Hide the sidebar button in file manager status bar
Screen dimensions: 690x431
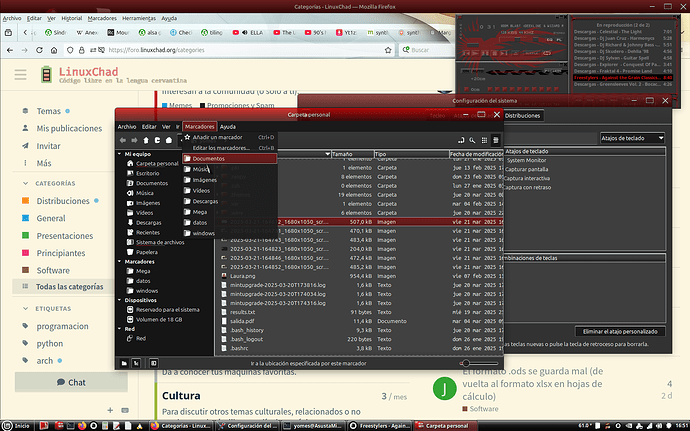pos(154,363)
